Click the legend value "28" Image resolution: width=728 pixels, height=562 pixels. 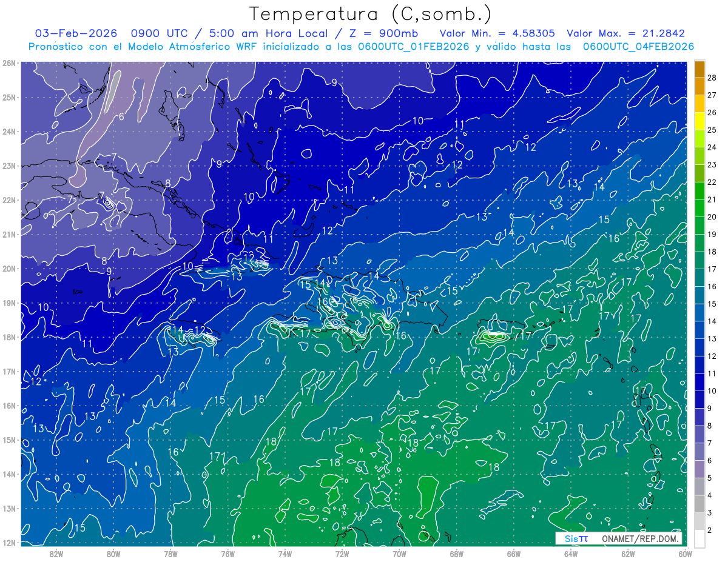[712, 78]
